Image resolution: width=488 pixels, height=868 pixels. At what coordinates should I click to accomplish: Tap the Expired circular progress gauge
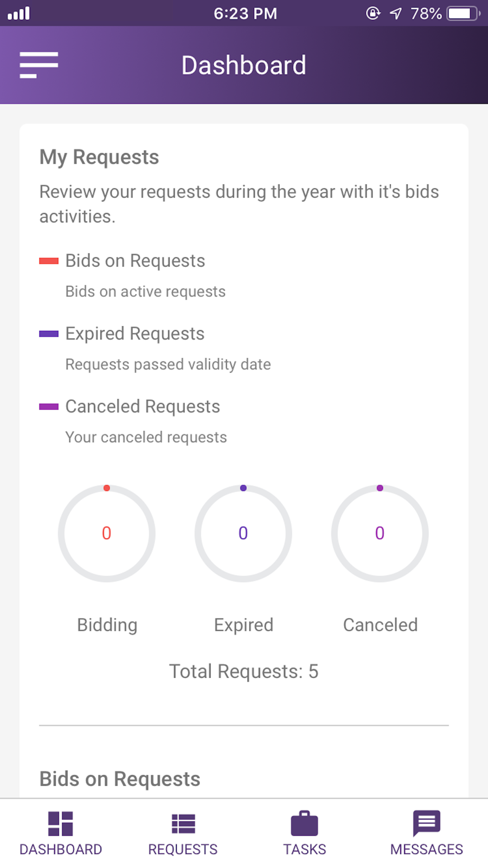coord(244,533)
